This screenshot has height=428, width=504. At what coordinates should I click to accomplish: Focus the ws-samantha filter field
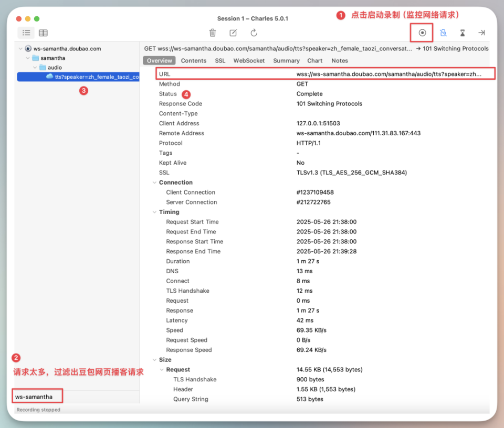tap(37, 397)
